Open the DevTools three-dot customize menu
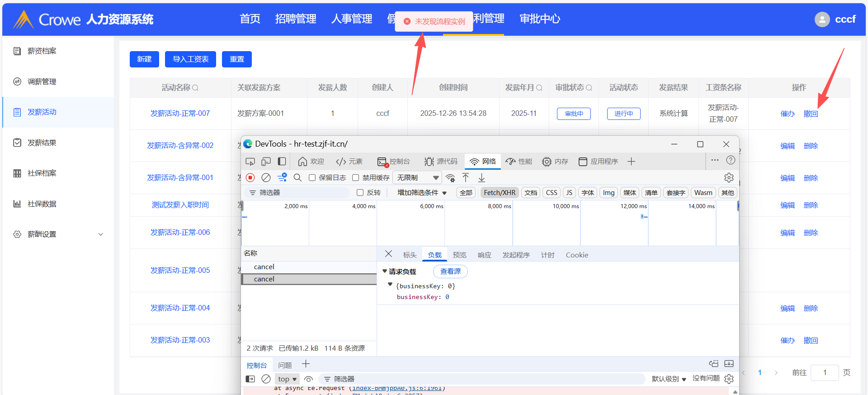868x395 pixels. (715, 160)
